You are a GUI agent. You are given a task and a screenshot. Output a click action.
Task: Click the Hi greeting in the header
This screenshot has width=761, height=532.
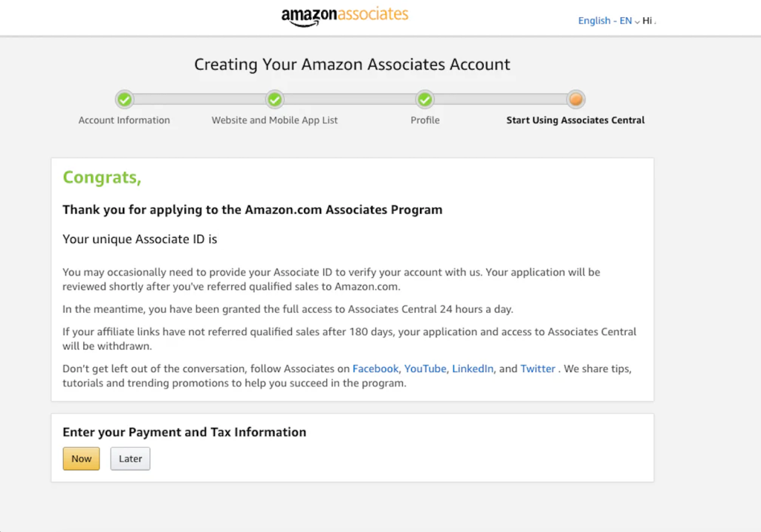click(x=648, y=21)
